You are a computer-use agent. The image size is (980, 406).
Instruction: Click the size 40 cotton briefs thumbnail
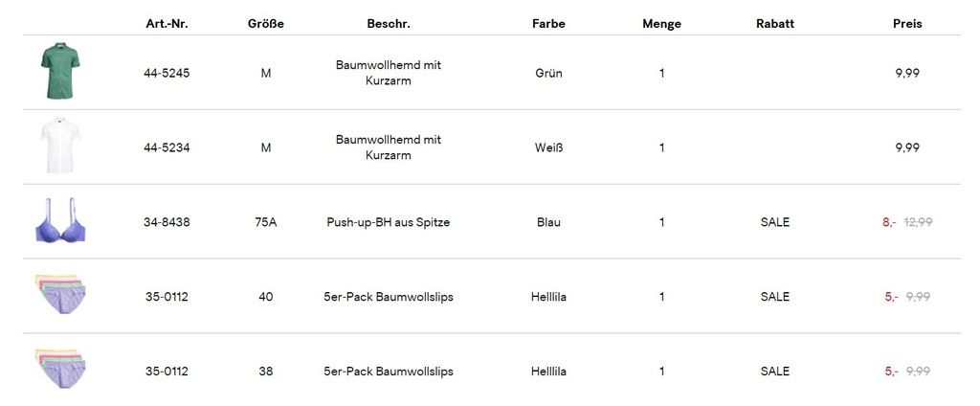(60, 296)
